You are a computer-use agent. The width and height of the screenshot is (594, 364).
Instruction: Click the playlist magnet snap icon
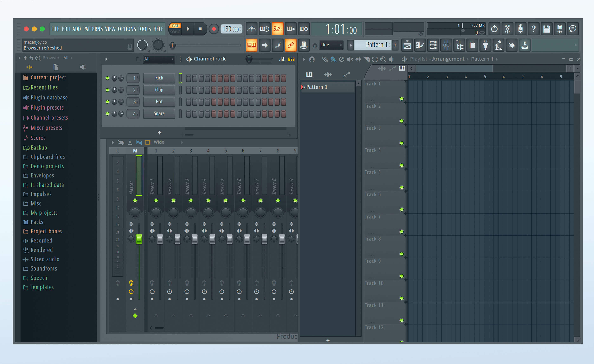coord(312,59)
